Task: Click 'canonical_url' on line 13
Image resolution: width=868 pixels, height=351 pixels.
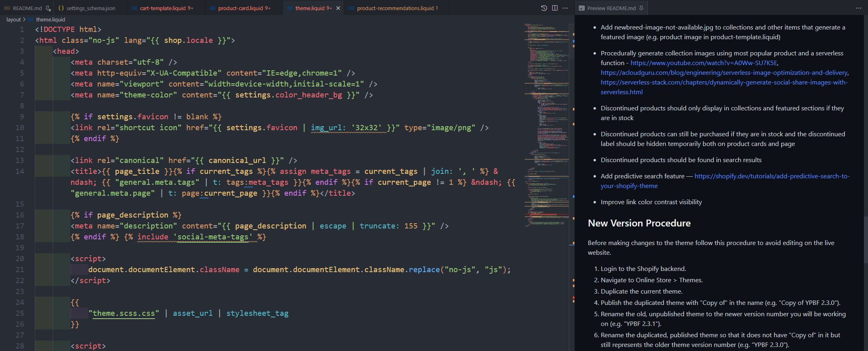Action: click(x=237, y=161)
